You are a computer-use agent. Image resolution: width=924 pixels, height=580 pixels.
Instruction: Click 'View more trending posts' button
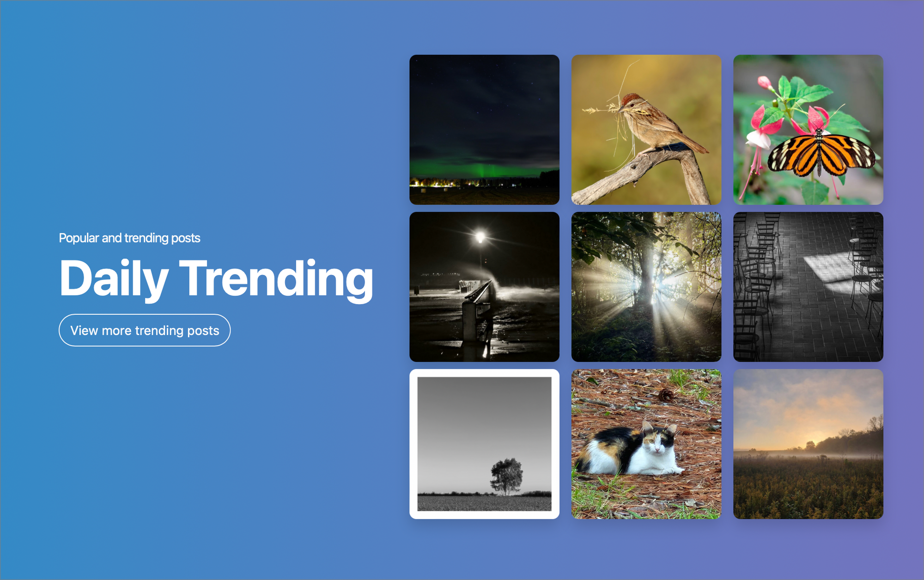[144, 330]
